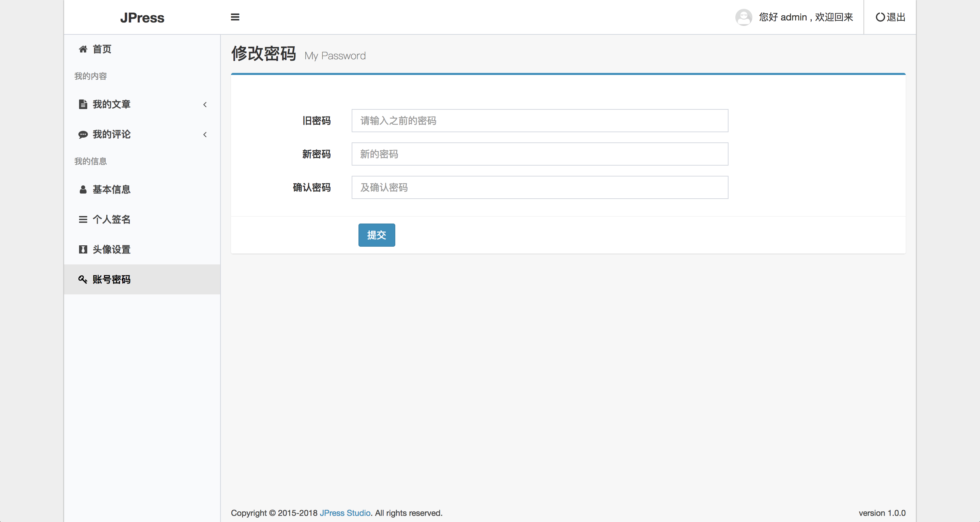Focus the 新密码 new password field

539,154
